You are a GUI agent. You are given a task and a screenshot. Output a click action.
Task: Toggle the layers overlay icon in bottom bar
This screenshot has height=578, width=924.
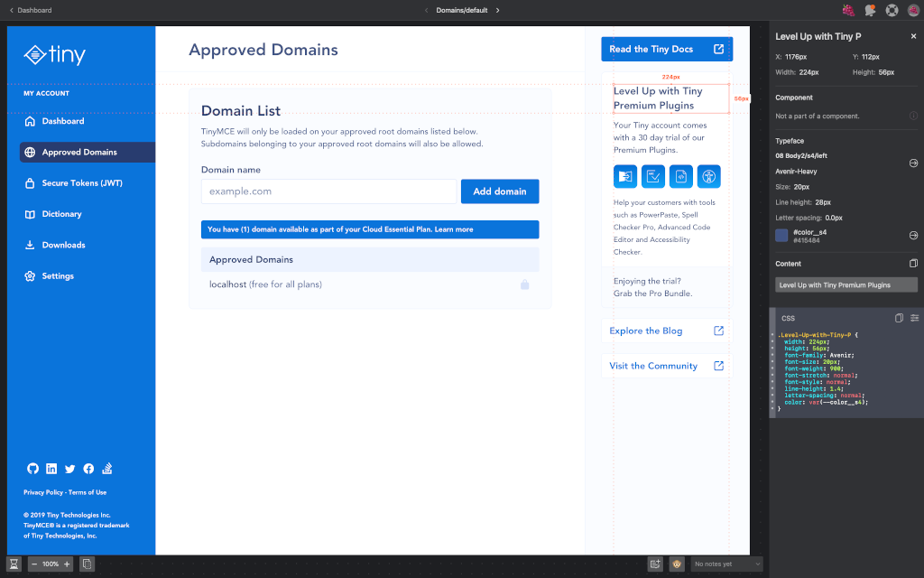(87, 564)
